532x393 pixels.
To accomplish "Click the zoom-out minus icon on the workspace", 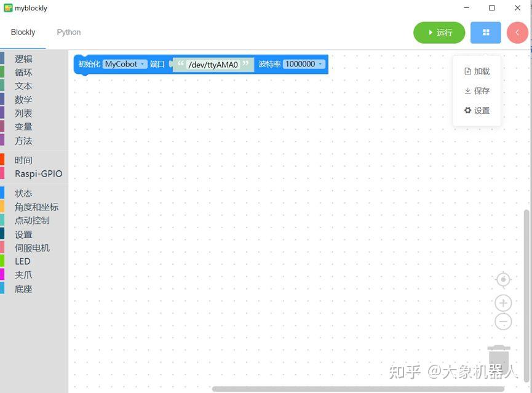I will tap(502, 321).
